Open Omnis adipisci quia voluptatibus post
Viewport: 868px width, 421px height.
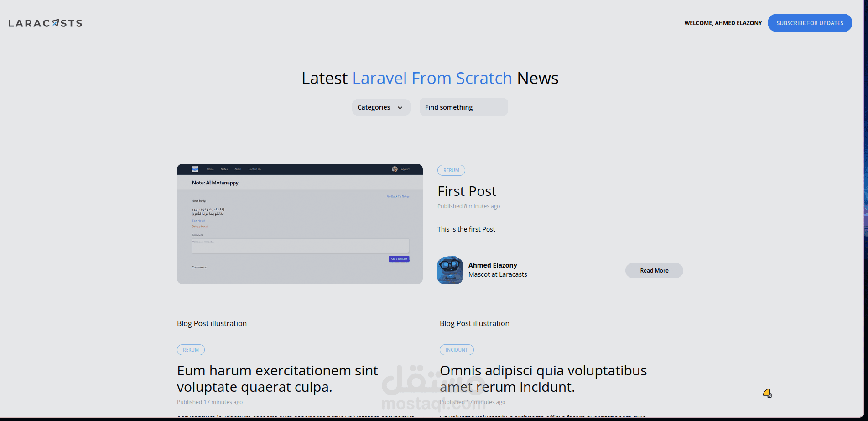click(x=543, y=379)
